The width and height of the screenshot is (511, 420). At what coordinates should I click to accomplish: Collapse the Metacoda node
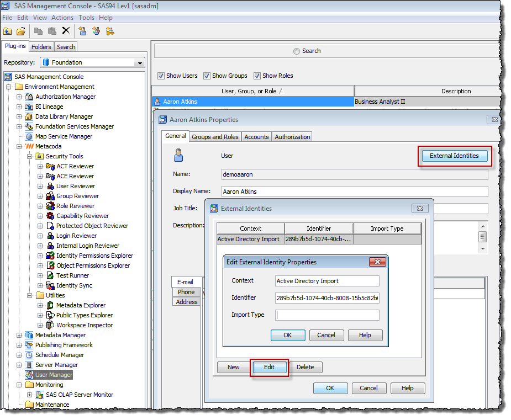click(19, 146)
